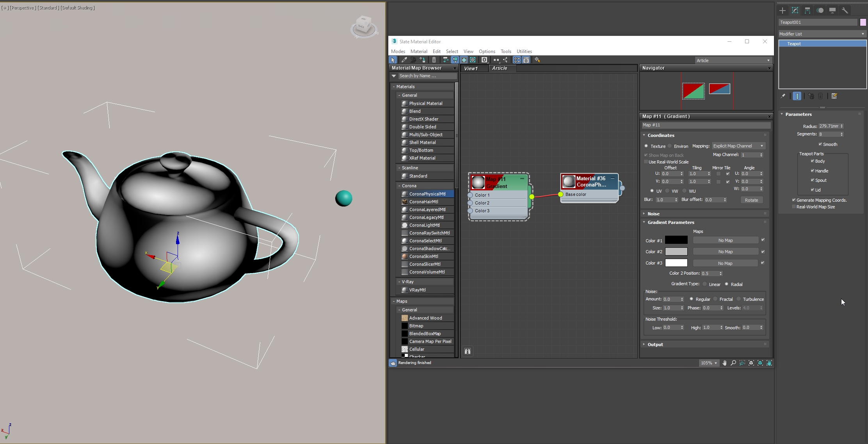Image resolution: width=868 pixels, height=444 pixels.
Task: Open the Modifier List dropdown
Action: pyautogui.click(x=822, y=34)
